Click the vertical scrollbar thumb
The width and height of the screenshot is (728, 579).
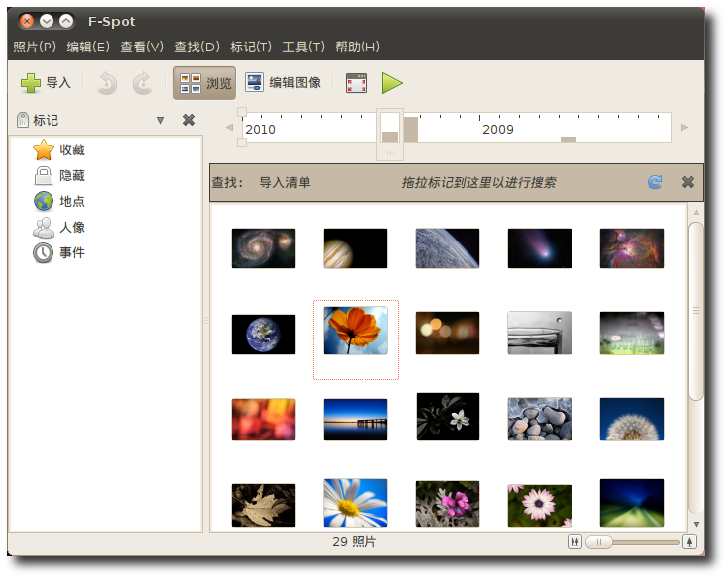[696, 311]
